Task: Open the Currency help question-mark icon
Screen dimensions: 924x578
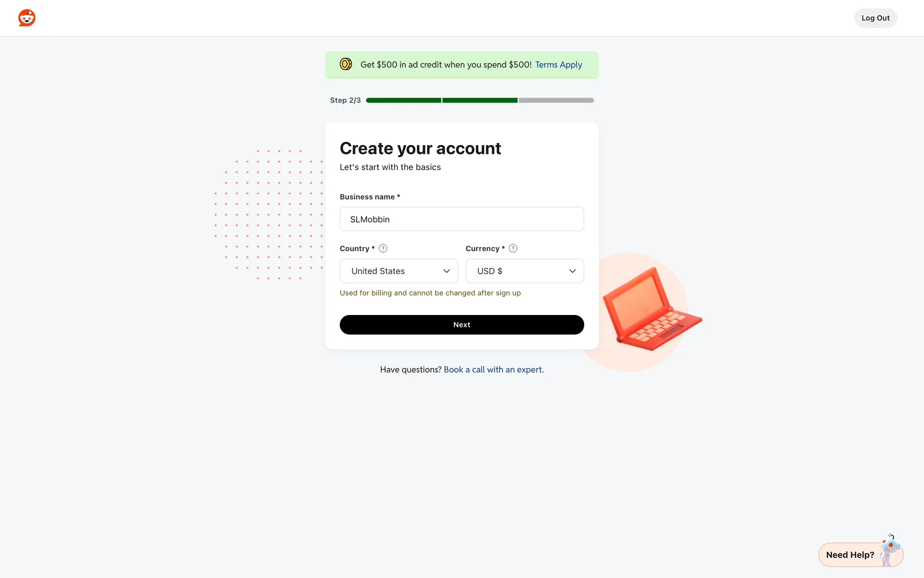Action: coord(513,249)
